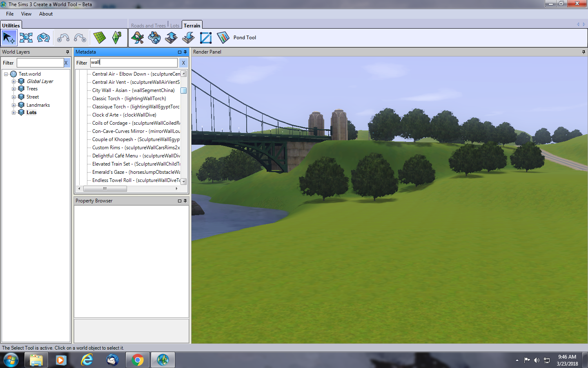Toggle the Metadata panel auto-hide pin
Screen dimensions: 588x368
point(185,52)
